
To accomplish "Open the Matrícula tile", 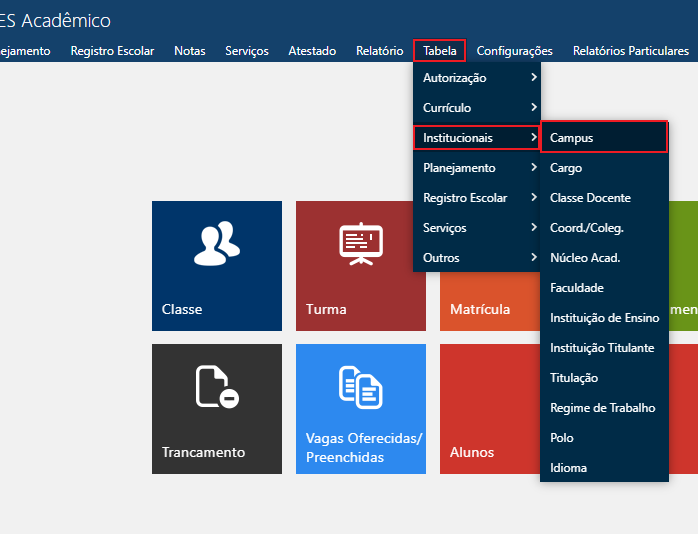I will pos(480,309).
